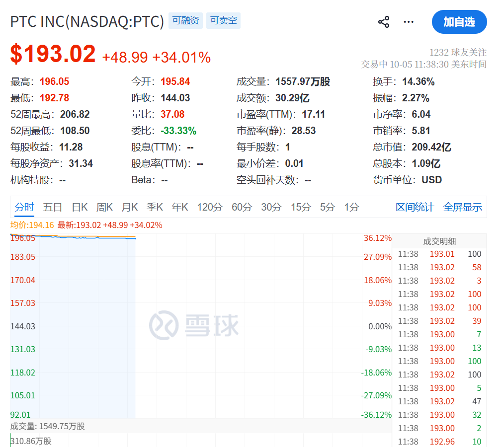The image size is (504, 447).
Task: Click the 可卖空 tag
Action: (223, 20)
